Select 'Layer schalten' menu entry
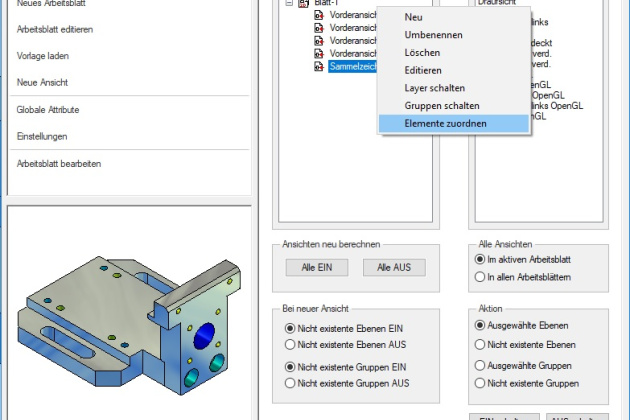This screenshot has height=420, width=630. [x=435, y=88]
